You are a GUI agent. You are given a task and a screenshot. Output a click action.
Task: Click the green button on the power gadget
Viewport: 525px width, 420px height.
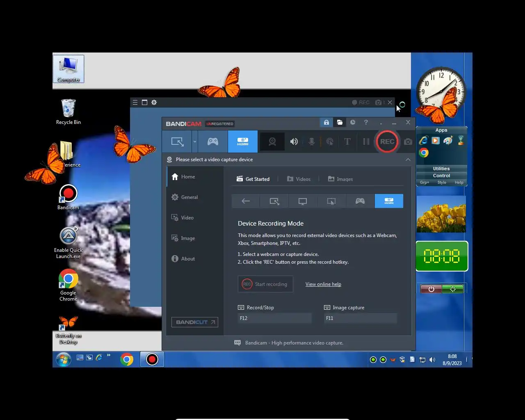[x=453, y=289]
